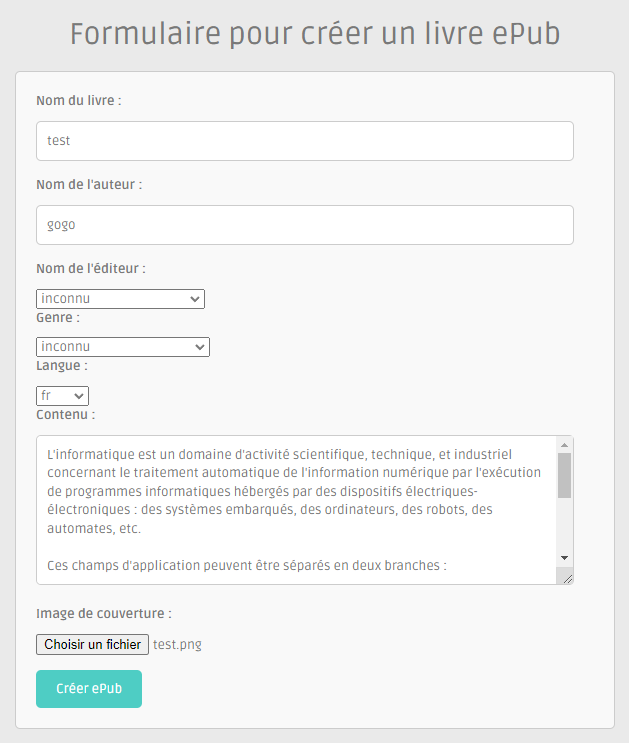The height and width of the screenshot is (743, 629).
Task: Click the 'Nom de l'éditeur :' label
Action: point(91,269)
